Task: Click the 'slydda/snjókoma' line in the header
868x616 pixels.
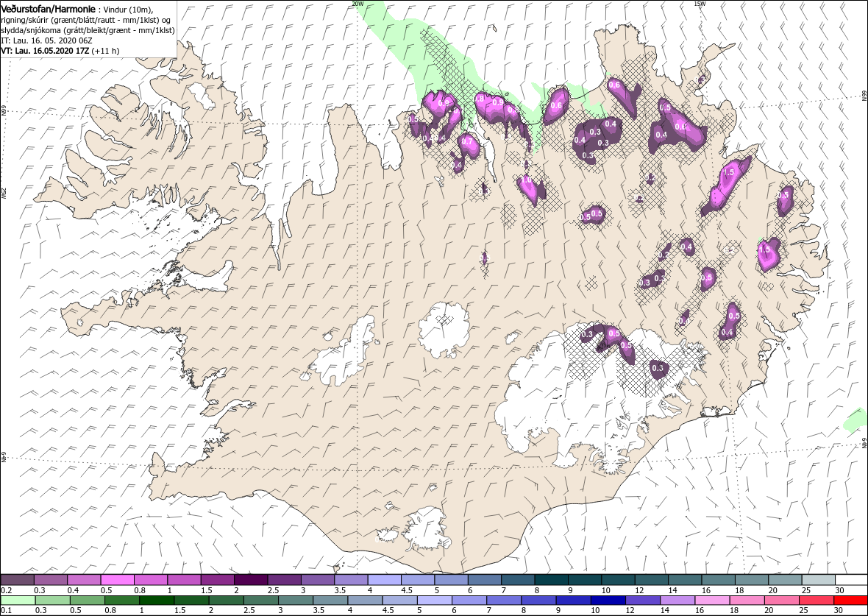Action: coord(88,30)
